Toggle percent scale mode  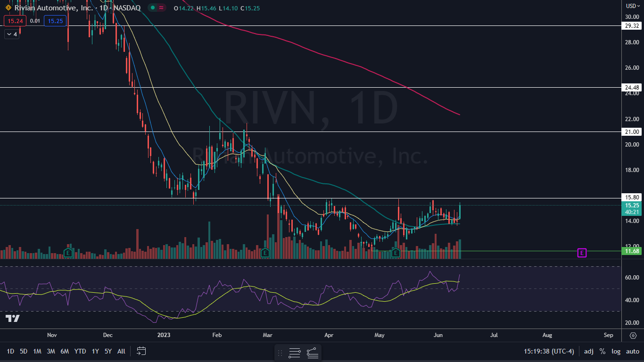point(603,351)
